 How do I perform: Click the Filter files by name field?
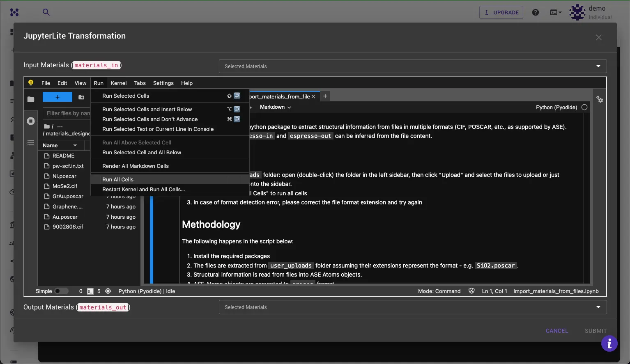pos(67,113)
